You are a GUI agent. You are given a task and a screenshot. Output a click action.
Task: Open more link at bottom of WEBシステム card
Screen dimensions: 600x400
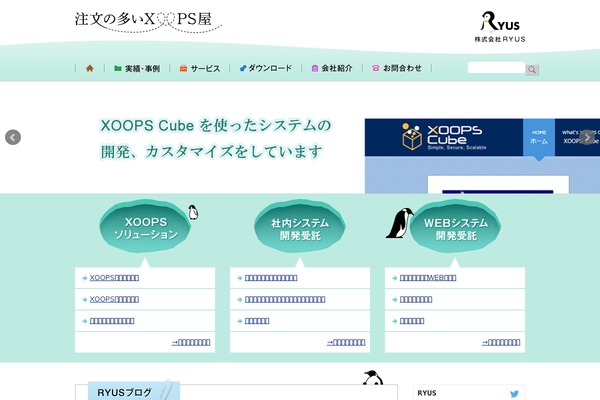pyautogui.click(x=501, y=342)
